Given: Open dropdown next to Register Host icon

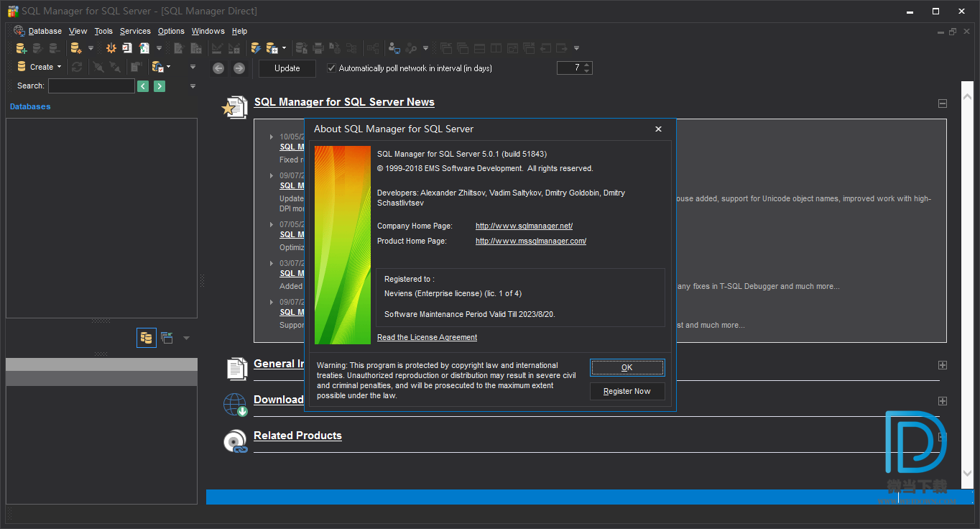Looking at the screenshot, I should click(x=91, y=48).
